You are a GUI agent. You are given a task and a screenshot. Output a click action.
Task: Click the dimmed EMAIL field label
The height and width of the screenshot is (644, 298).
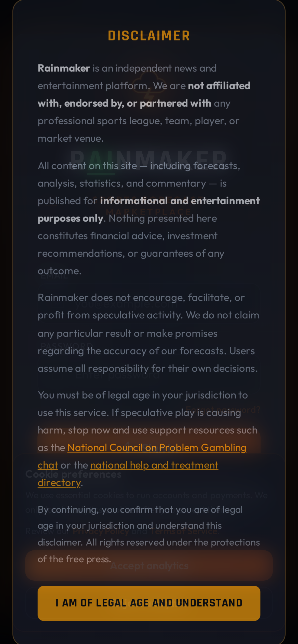pos(54,276)
